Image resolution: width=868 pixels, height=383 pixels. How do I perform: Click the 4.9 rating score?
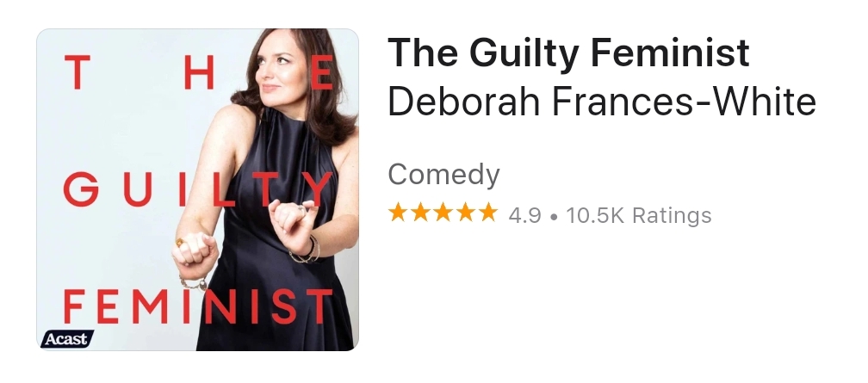point(524,215)
